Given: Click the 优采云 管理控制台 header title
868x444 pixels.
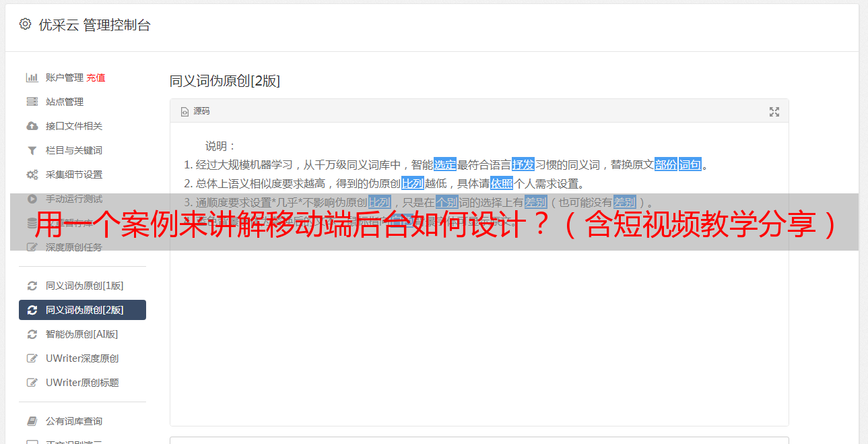Looking at the screenshot, I should pyautogui.click(x=94, y=25).
